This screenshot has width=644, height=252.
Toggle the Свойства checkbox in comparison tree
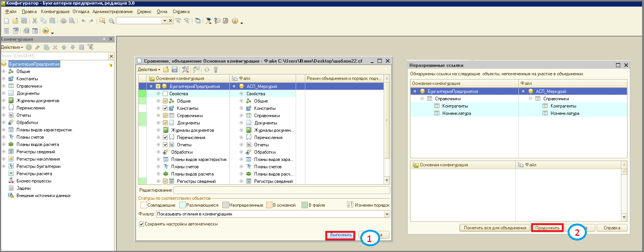click(166, 94)
